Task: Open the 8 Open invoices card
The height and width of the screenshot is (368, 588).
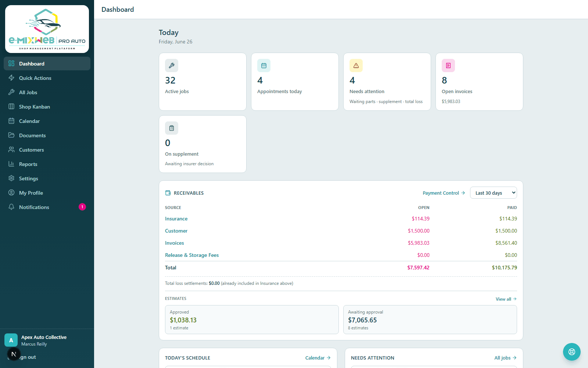Action: pyautogui.click(x=479, y=82)
